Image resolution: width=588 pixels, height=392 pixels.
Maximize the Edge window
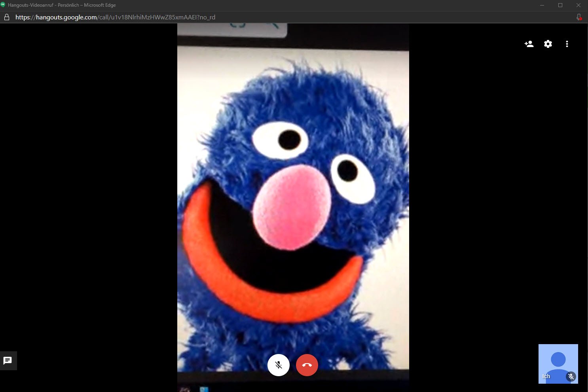click(x=560, y=5)
